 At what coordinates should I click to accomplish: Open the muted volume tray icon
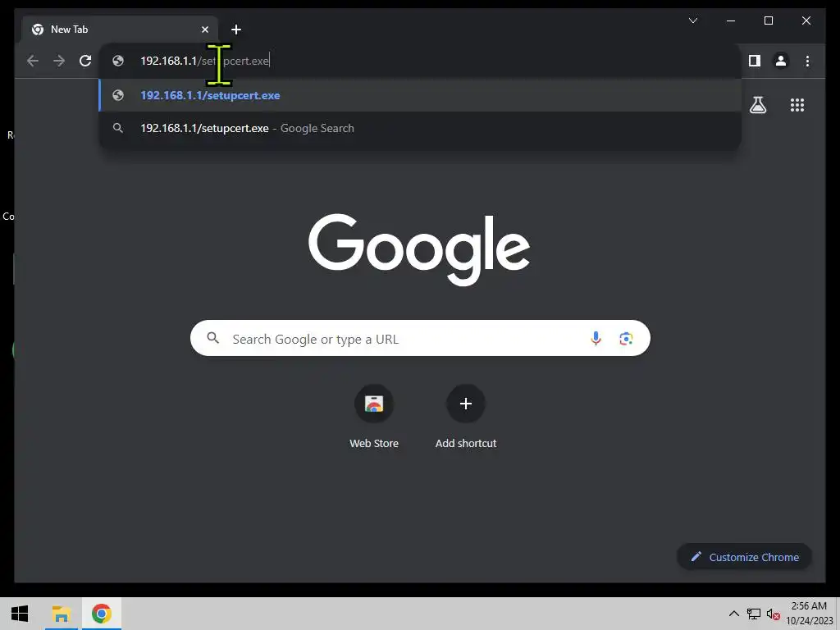click(x=773, y=614)
